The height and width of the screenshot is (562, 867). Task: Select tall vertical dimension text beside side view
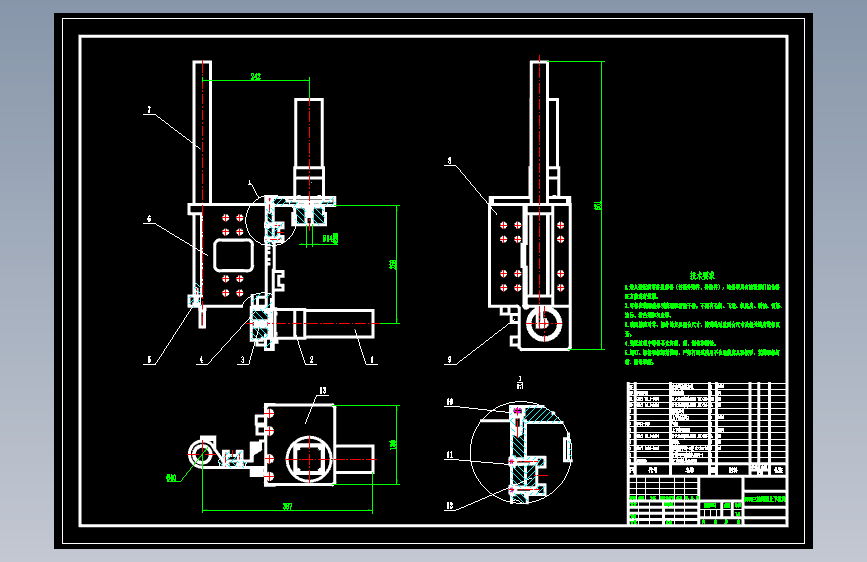597,205
